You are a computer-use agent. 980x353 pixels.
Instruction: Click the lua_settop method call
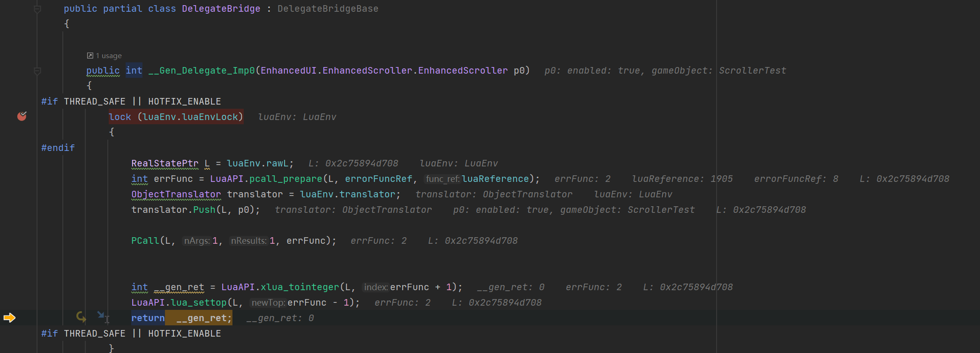click(x=199, y=302)
